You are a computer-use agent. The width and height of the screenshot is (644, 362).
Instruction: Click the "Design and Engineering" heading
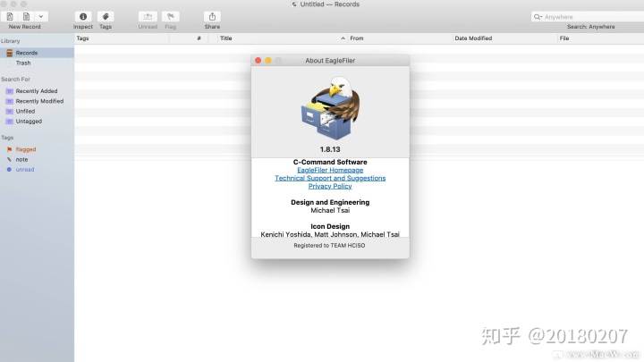(x=330, y=202)
